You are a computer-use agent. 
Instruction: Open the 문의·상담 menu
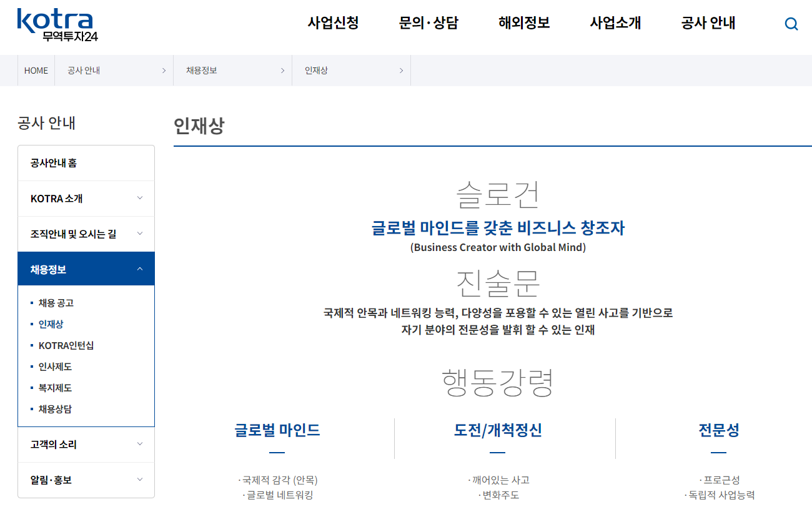point(428,22)
